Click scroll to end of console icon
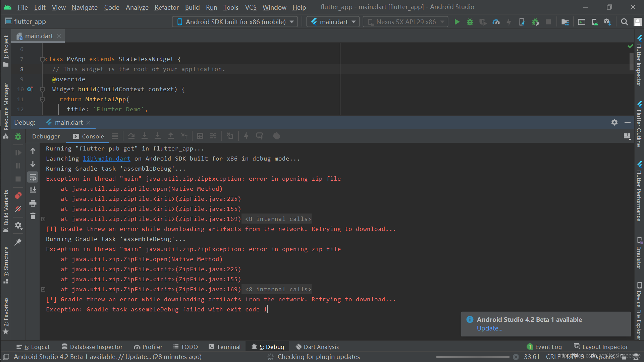Image resolution: width=644 pixels, height=362 pixels. click(33, 190)
